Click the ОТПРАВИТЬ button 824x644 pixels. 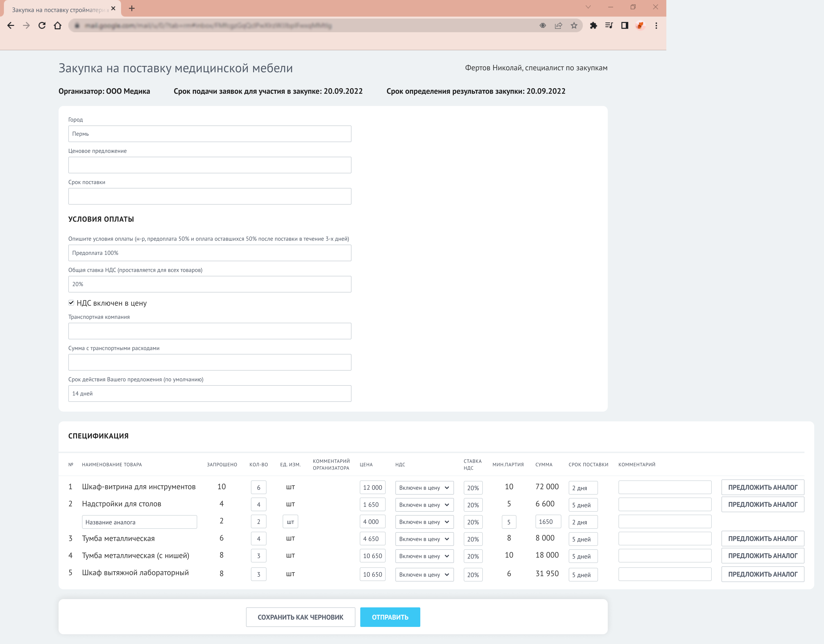click(390, 617)
